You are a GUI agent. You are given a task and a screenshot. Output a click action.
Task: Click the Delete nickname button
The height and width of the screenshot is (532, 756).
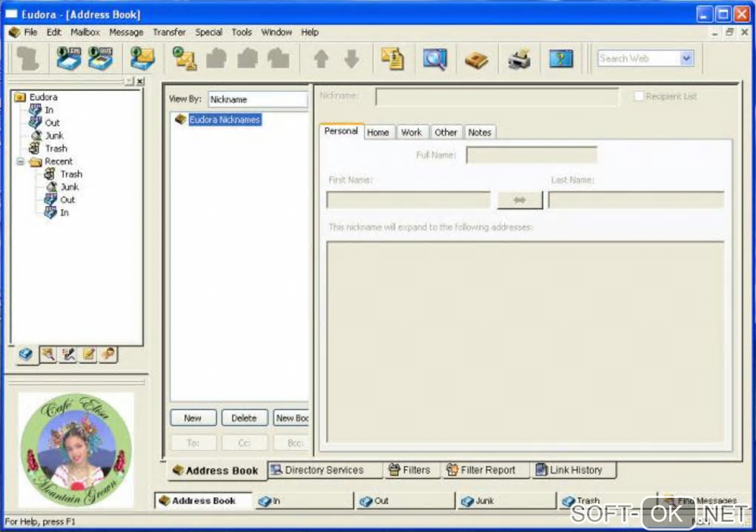244,418
